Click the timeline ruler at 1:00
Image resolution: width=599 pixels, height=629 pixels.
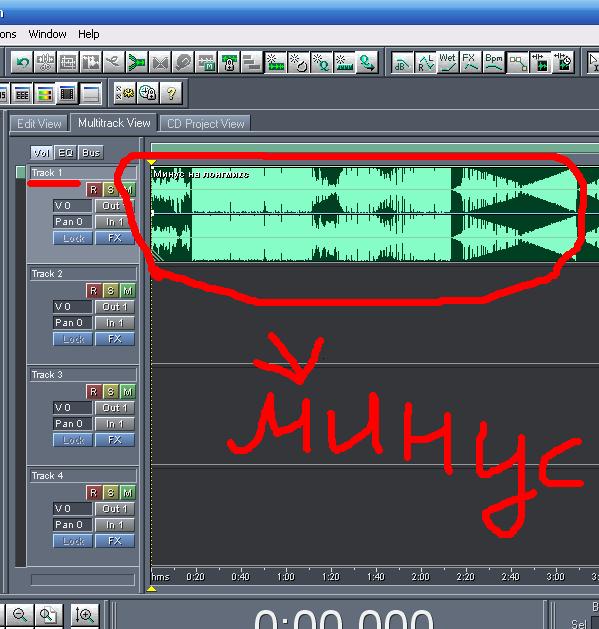click(x=286, y=576)
